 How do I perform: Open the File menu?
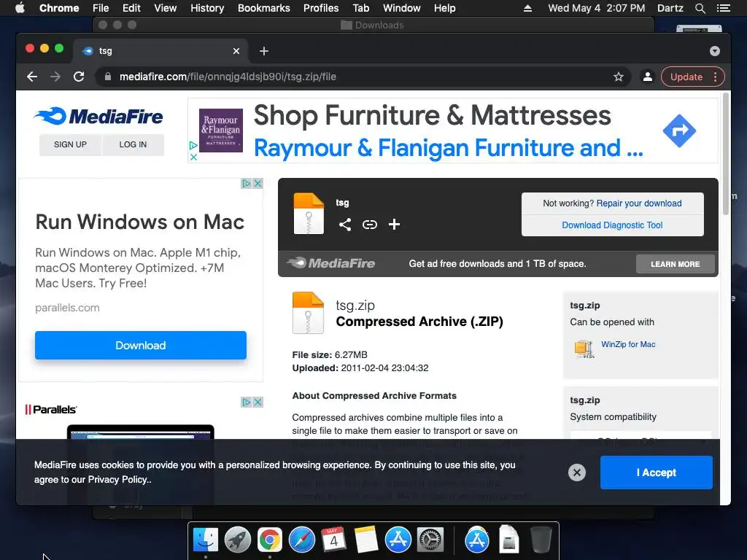point(101,8)
